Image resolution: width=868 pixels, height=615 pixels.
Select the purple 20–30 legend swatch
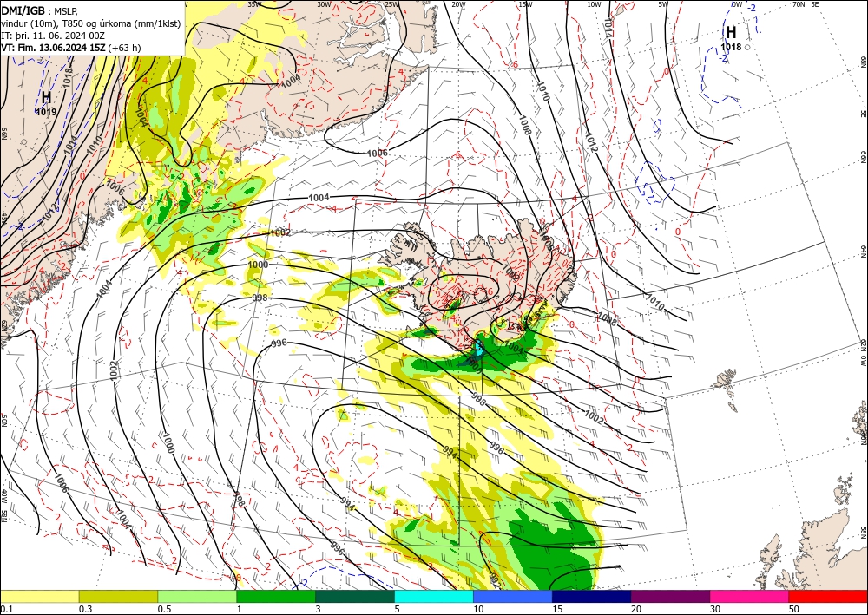[x=670, y=596]
